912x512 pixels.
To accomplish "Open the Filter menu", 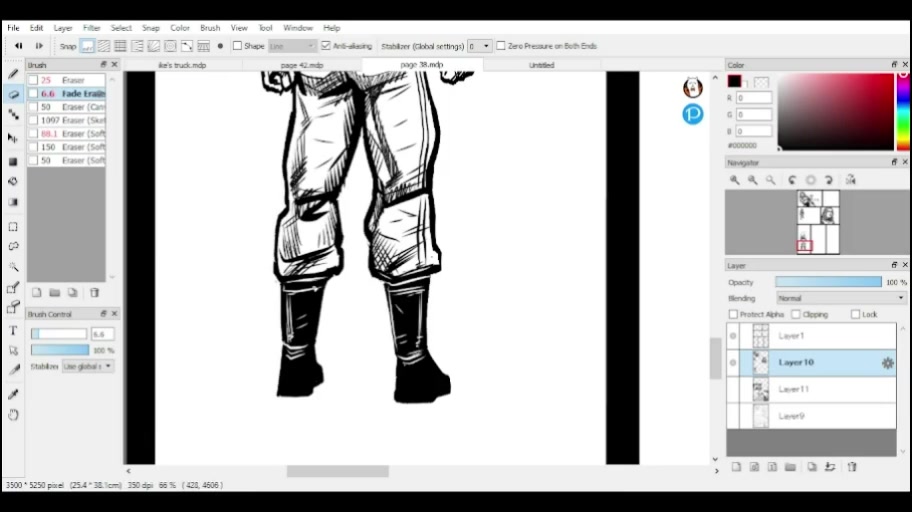I will click(91, 28).
